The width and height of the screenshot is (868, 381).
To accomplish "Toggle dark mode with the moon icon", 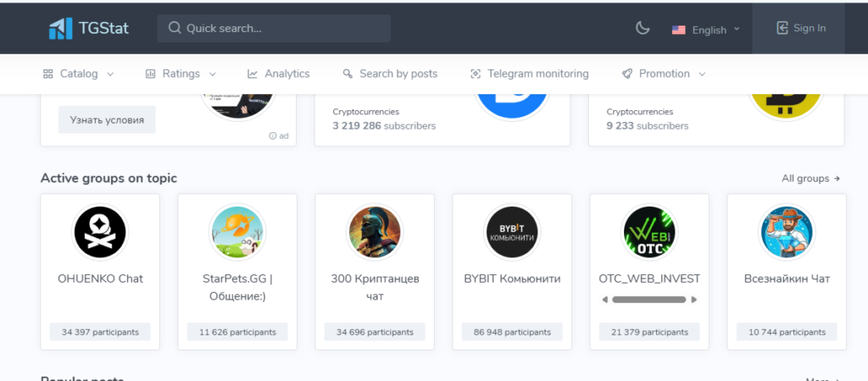I will click(643, 28).
